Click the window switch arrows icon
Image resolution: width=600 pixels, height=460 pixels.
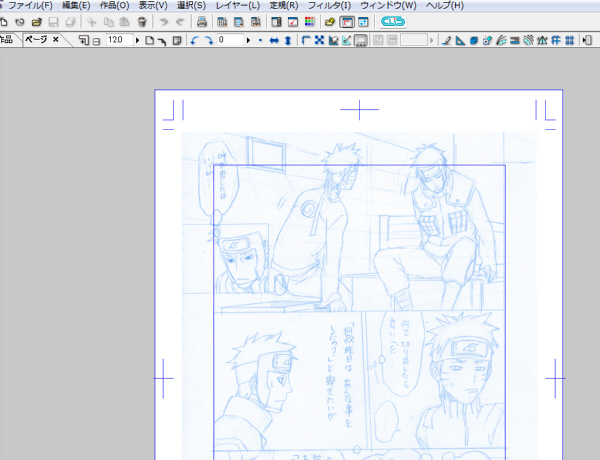point(363,22)
